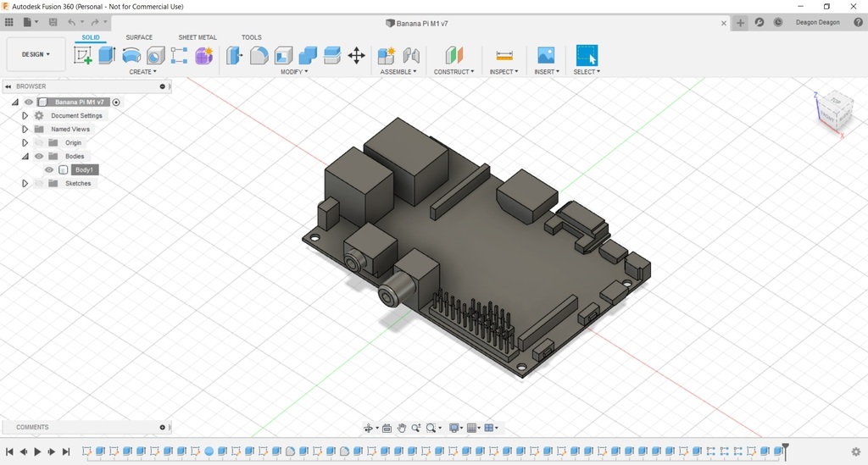Click the Save icon
Image resolution: width=868 pixels, height=465 pixels.
tap(53, 22)
